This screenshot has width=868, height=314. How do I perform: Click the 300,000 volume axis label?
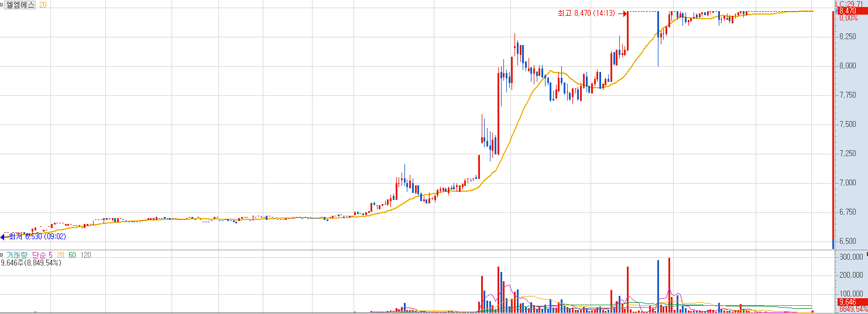click(x=852, y=257)
